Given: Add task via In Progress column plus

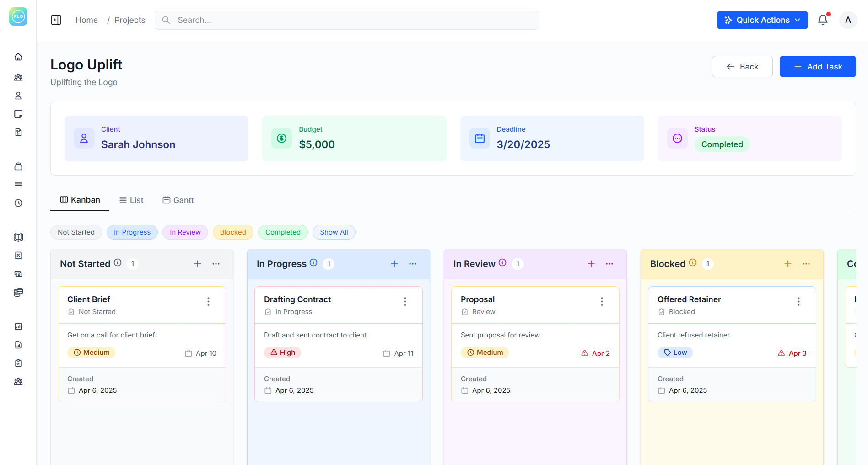Looking at the screenshot, I should tap(394, 264).
